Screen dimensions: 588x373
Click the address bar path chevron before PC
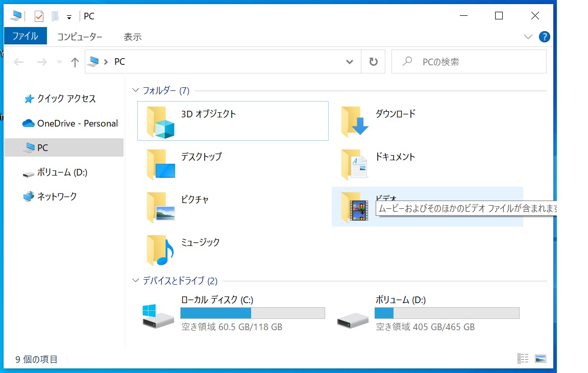click(x=106, y=62)
